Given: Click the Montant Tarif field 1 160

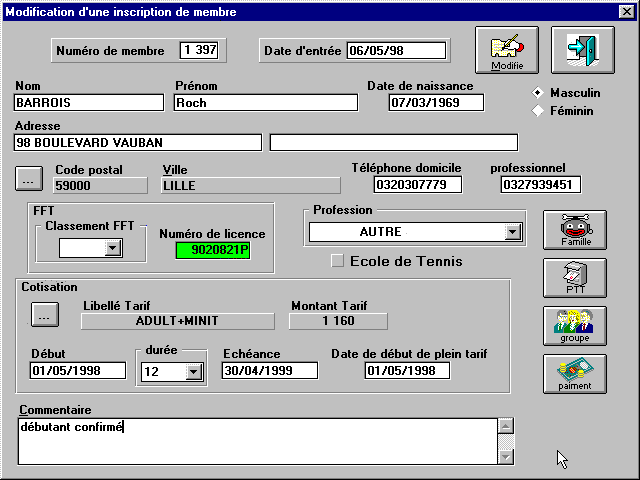Looking at the screenshot, I should tap(338, 321).
